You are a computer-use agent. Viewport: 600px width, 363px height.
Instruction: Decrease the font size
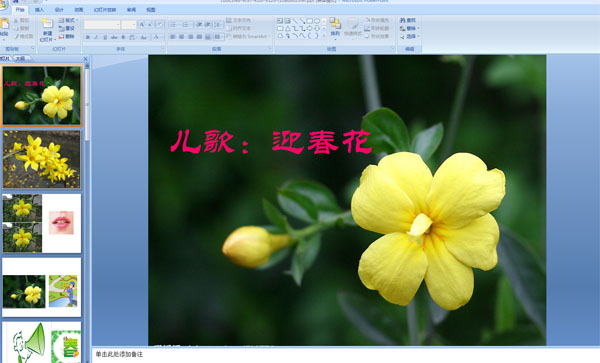click(150, 25)
